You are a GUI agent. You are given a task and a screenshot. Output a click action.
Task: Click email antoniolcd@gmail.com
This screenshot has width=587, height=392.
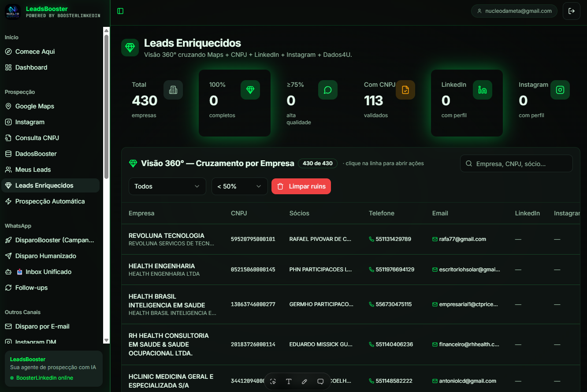coord(464,381)
